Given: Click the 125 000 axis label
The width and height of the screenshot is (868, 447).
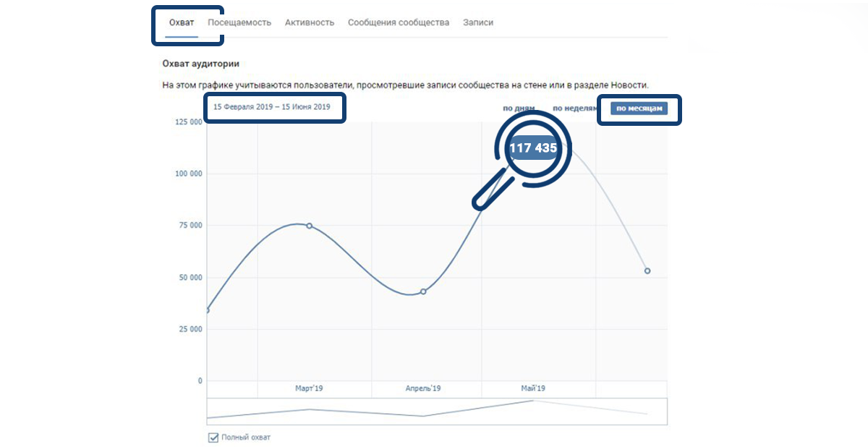Looking at the screenshot, I should (x=189, y=122).
